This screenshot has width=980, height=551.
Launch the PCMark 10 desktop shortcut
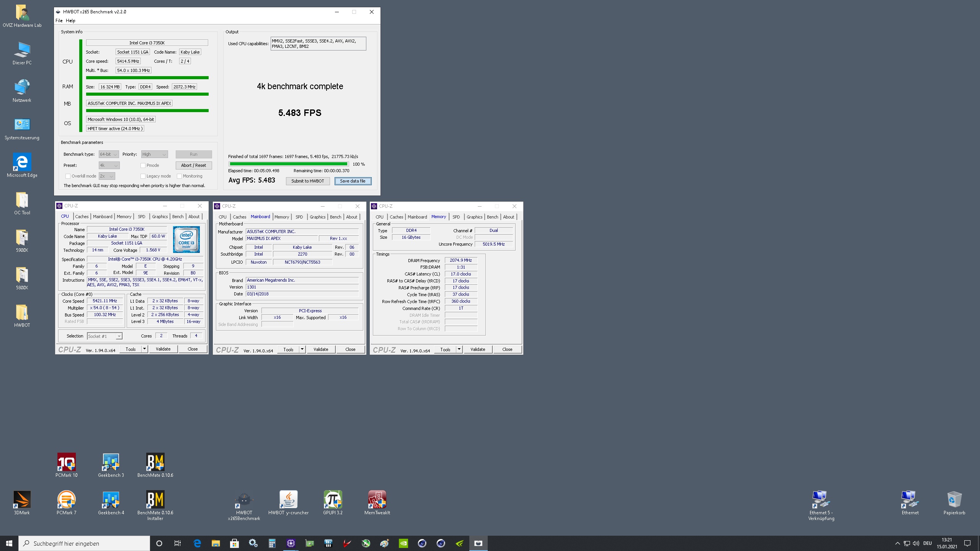(67, 465)
